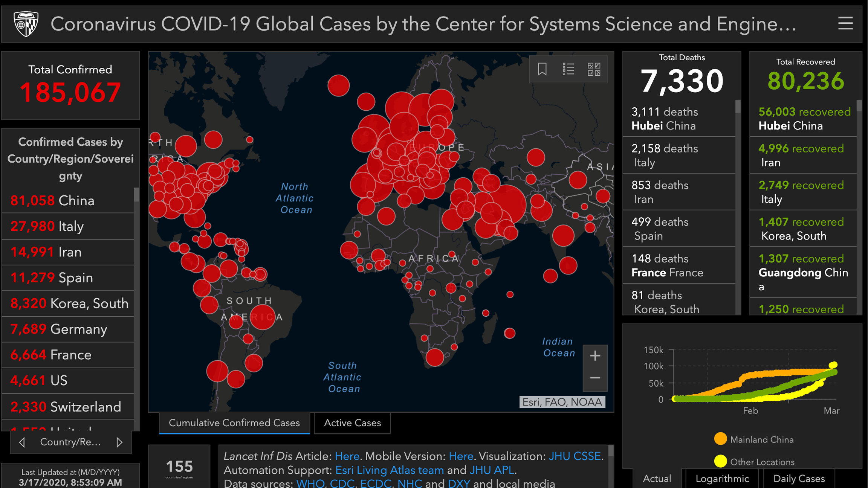Click the 1,307 recovered Guangdong China entry
The width and height of the screenshot is (868, 488).
click(x=803, y=273)
